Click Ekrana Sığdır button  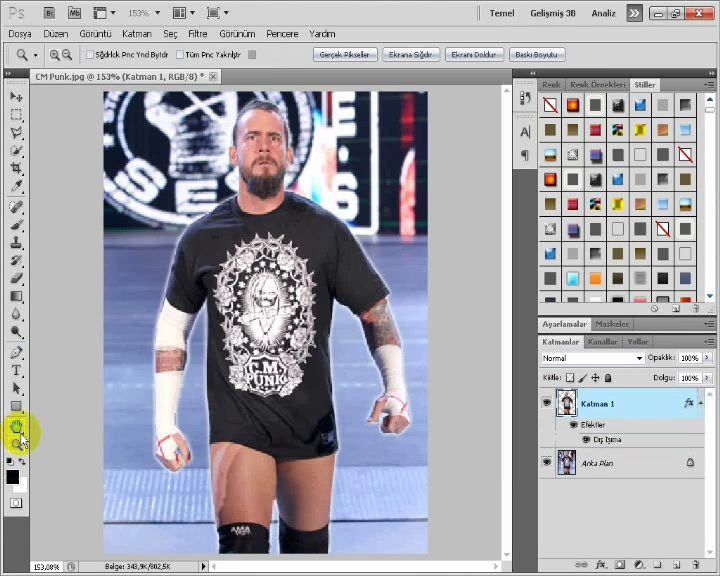[x=411, y=55]
